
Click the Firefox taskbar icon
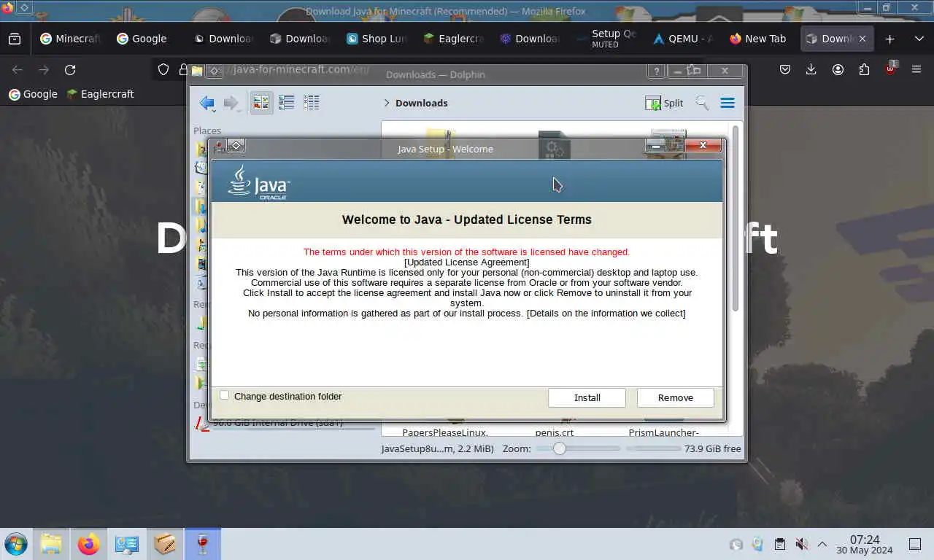(x=89, y=544)
